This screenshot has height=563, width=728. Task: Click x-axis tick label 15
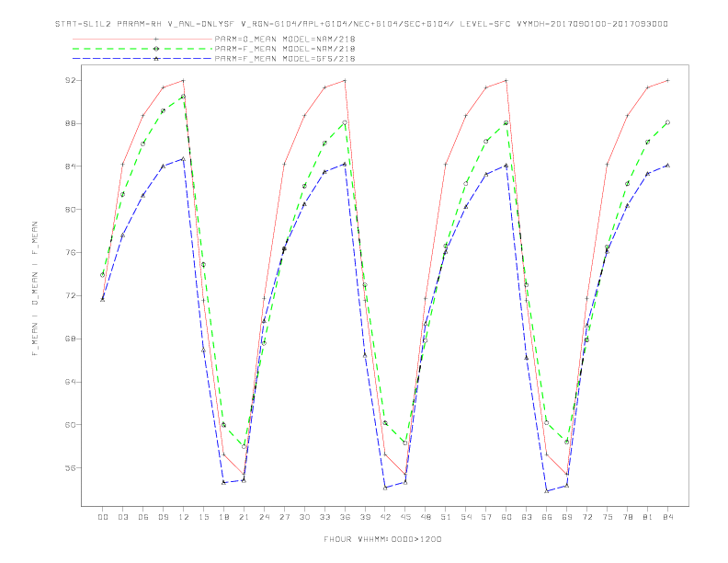click(203, 517)
